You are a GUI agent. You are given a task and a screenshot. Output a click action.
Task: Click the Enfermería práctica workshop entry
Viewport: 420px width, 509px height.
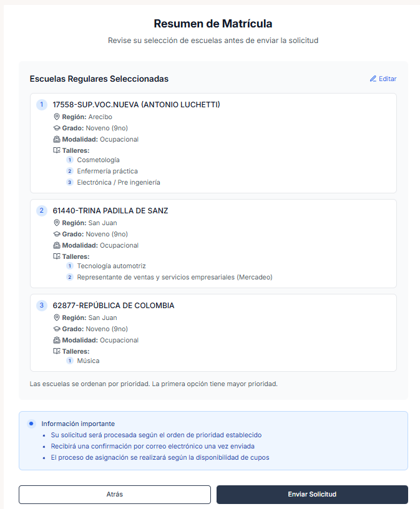pyautogui.click(x=107, y=172)
